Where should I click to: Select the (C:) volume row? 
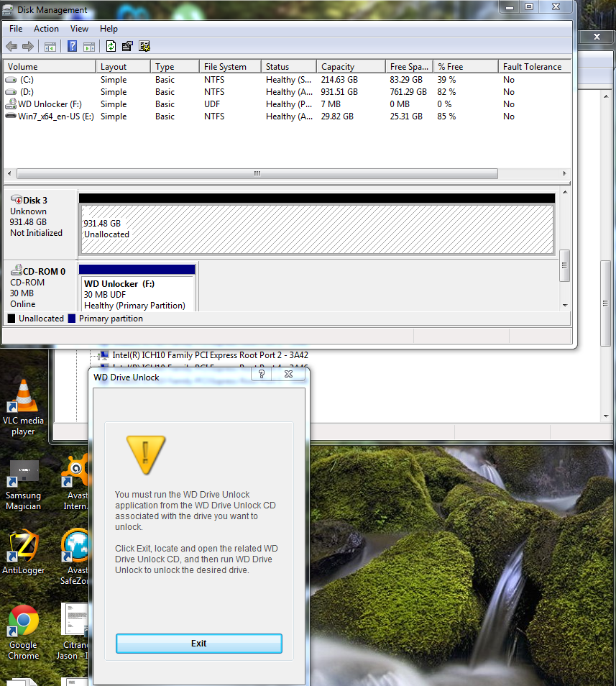(287, 80)
